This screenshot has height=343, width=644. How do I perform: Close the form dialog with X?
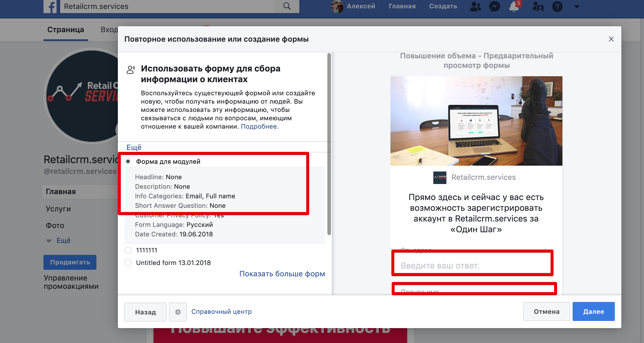click(x=611, y=39)
